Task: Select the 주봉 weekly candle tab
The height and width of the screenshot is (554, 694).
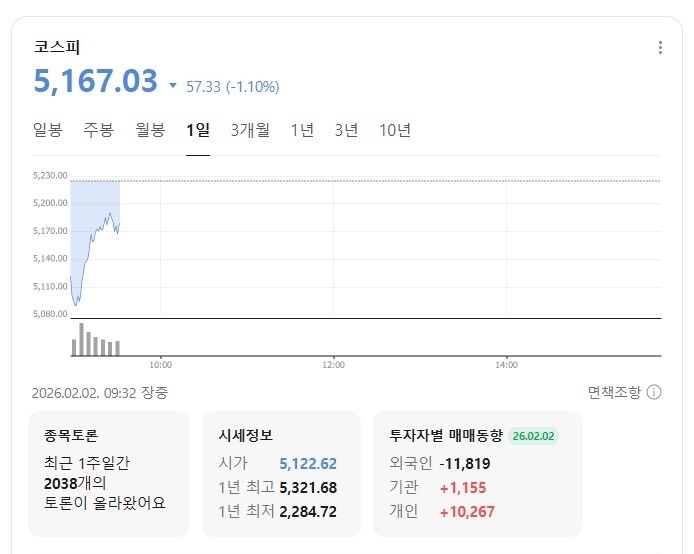Action: pos(98,130)
